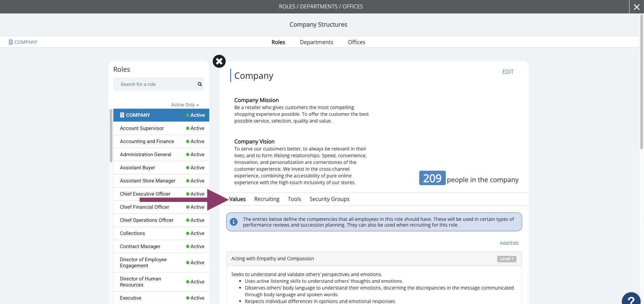Close the Roles/Departments/Offices dialog with the X
The image size is (644, 304).
pos(636,7)
